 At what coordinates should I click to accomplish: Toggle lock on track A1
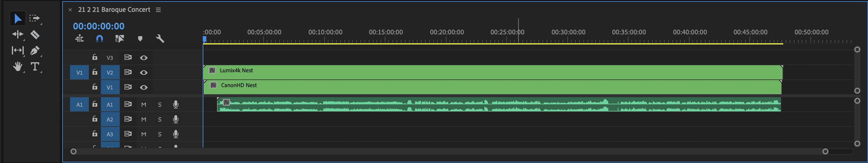click(95, 104)
